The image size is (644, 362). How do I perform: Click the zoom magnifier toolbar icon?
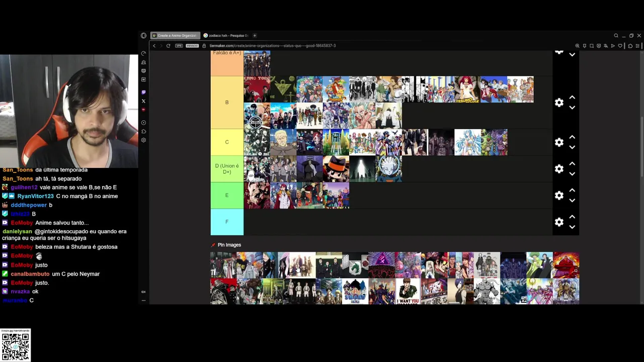[578, 46]
